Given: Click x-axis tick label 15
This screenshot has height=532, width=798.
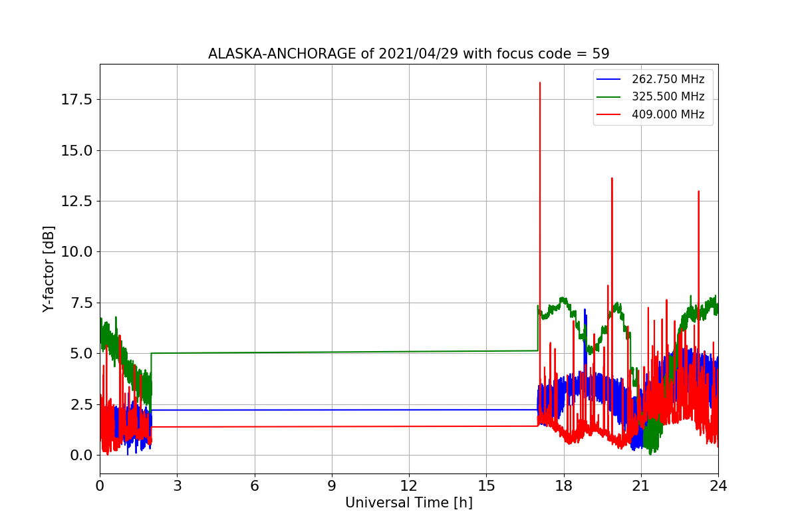Looking at the screenshot, I should 486,485.
